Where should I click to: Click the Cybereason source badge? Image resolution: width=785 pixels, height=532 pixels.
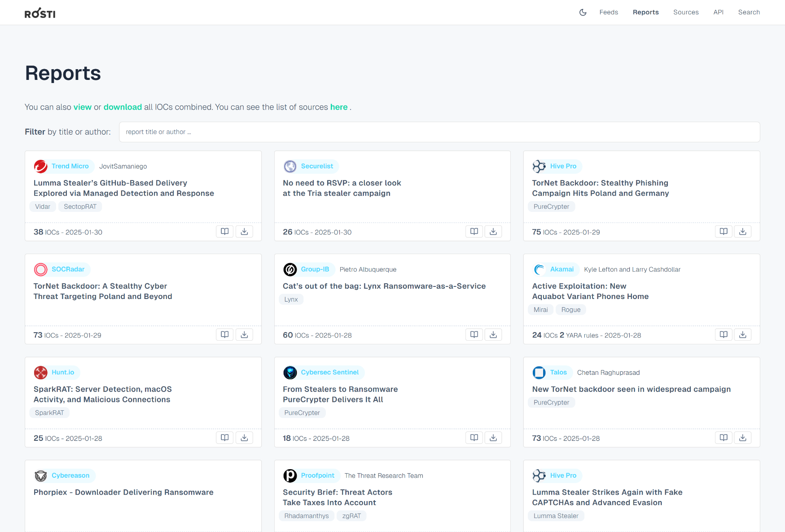coord(65,475)
